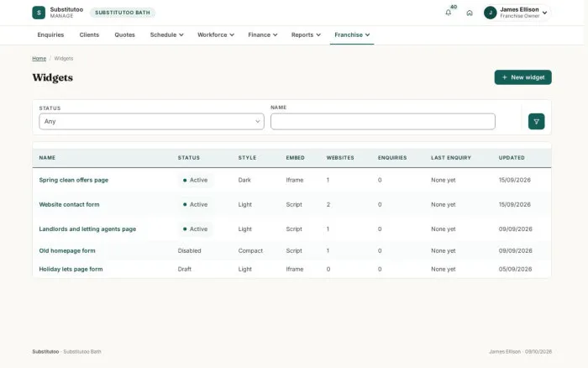Click the Enquiries column header

[392, 158]
